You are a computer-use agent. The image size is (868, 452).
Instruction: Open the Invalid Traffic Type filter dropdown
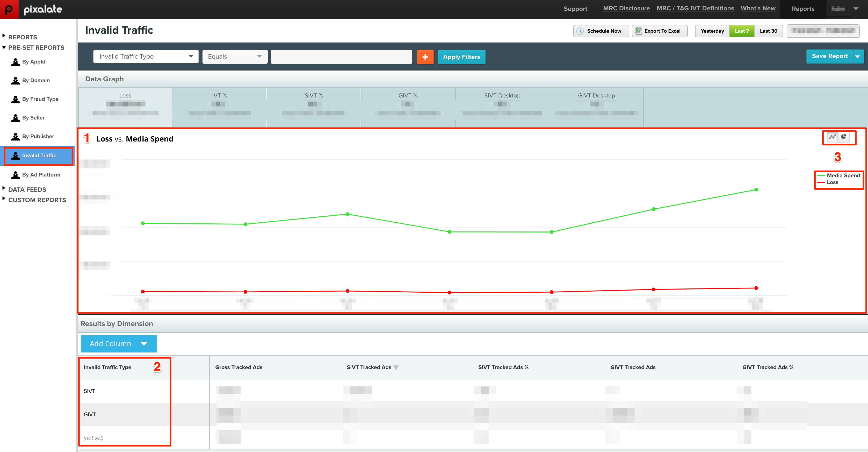click(x=146, y=57)
